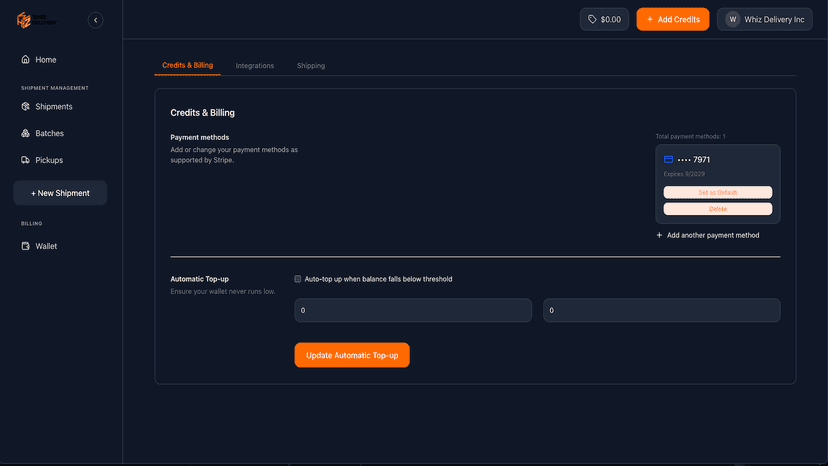Image resolution: width=828 pixels, height=466 pixels.
Task: Click the 'Expires 9/2029' text
Action: click(684, 174)
